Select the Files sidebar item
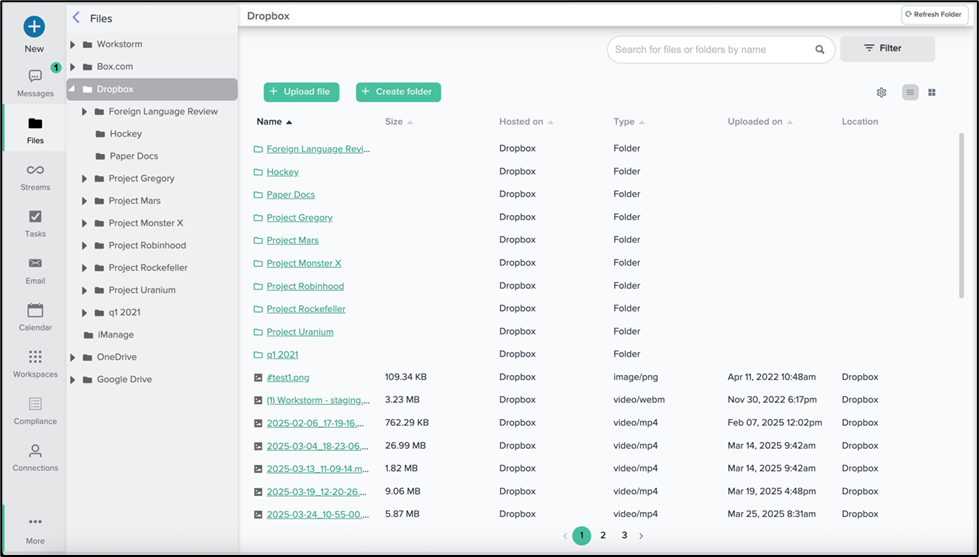Viewport: 979px width, 557px height. coord(35,130)
